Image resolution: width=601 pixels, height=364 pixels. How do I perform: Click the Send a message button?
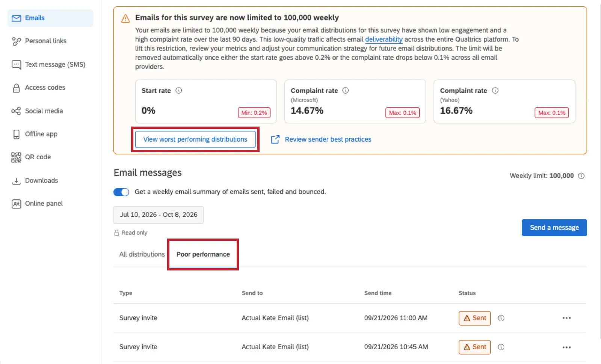(x=554, y=228)
